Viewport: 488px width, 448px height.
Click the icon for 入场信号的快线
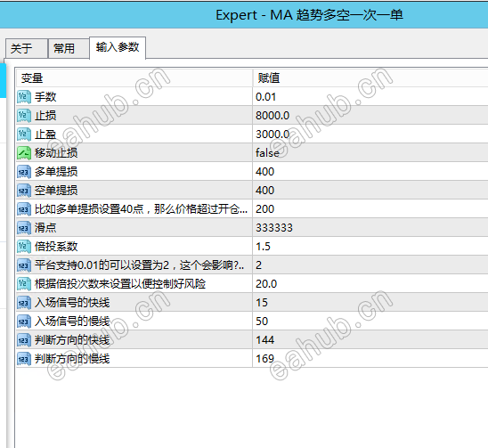coord(24,302)
